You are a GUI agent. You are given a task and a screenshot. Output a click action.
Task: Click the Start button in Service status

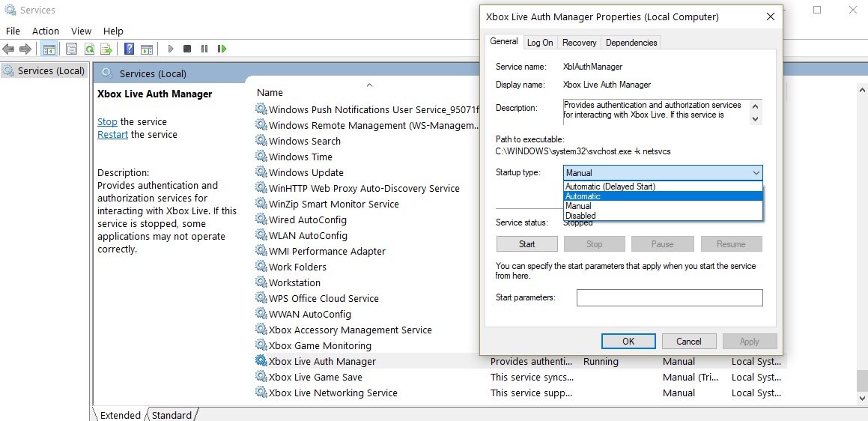(526, 244)
